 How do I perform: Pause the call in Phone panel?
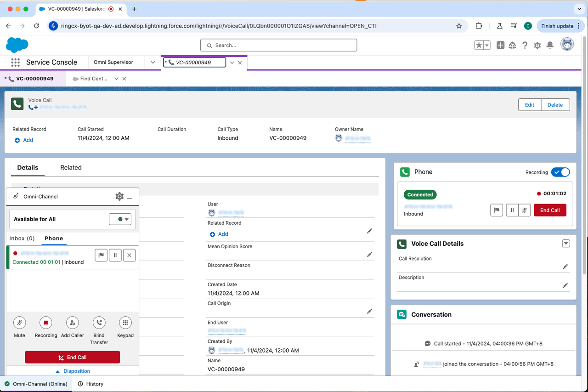(512, 210)
